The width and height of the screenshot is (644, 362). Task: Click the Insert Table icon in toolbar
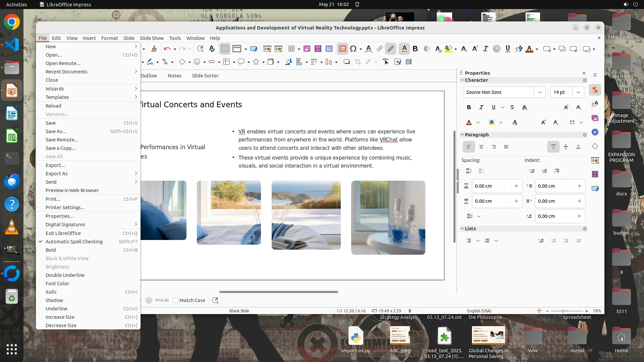tap(291, 49)
